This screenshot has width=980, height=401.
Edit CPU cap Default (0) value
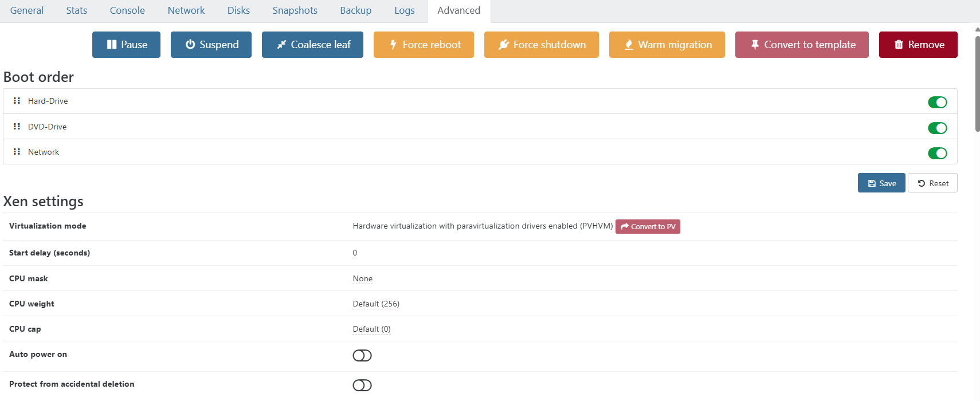371,329
